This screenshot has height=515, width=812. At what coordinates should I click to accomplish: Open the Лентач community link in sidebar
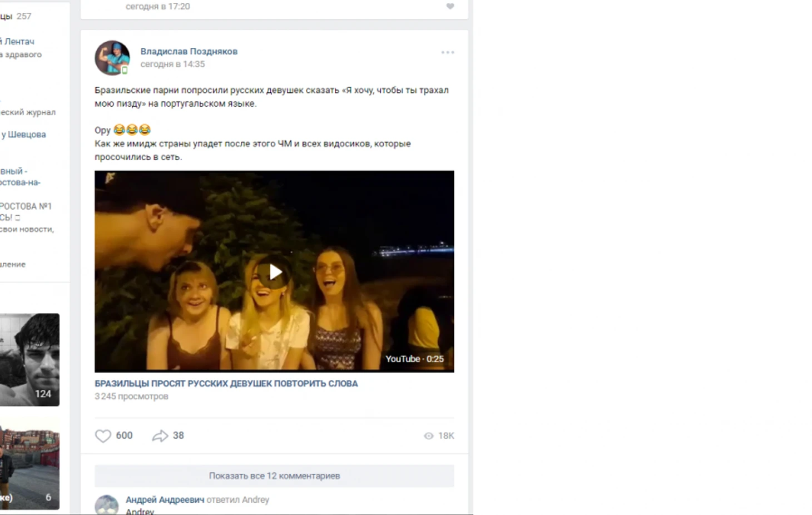click(19, 41)
